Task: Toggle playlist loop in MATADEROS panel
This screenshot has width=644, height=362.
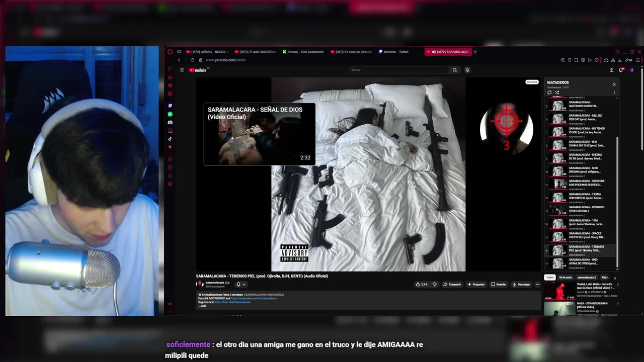Action: coord(549,93)
